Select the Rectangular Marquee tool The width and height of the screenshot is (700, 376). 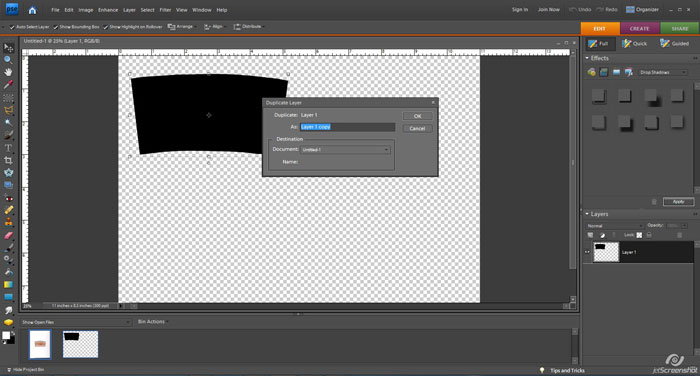[x=8, y=97]
